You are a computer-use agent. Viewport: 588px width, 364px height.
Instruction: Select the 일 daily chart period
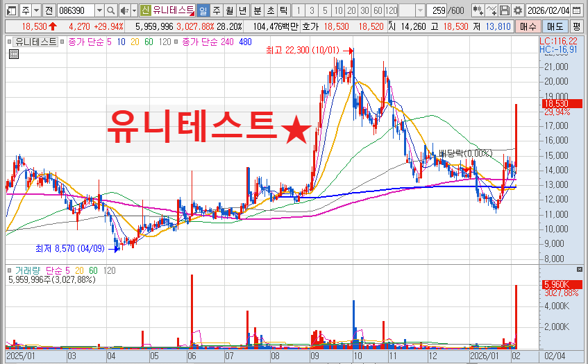point(203,10)
